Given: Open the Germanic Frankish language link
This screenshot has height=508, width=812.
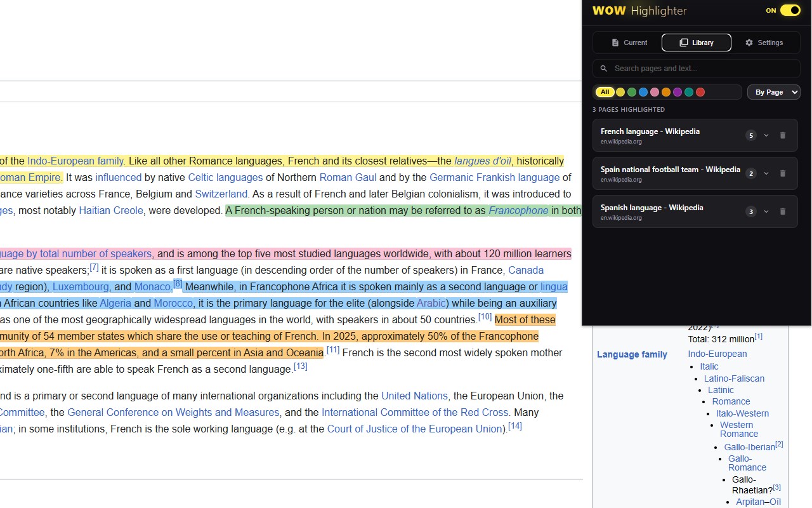Looking at the screenshot, I should click(x=494, y=178).
